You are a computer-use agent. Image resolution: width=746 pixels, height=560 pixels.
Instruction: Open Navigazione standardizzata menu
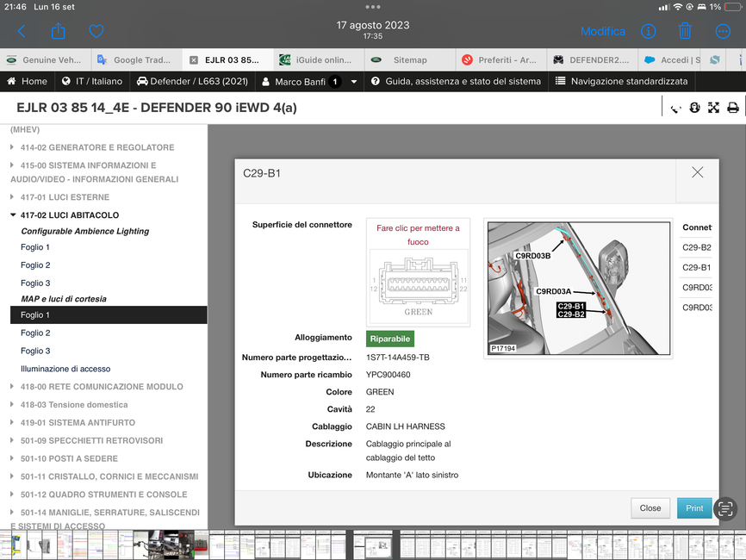[622, 81]
